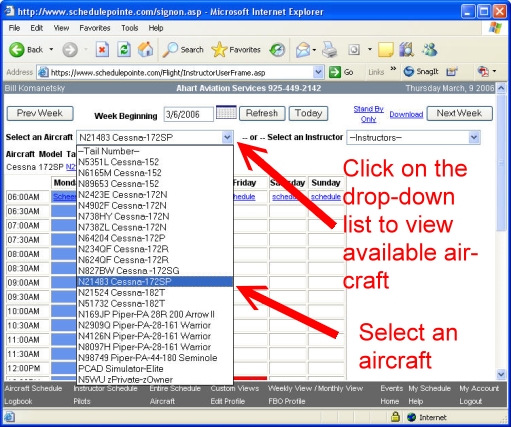Open the calendar date picker icon

(226, 113)
